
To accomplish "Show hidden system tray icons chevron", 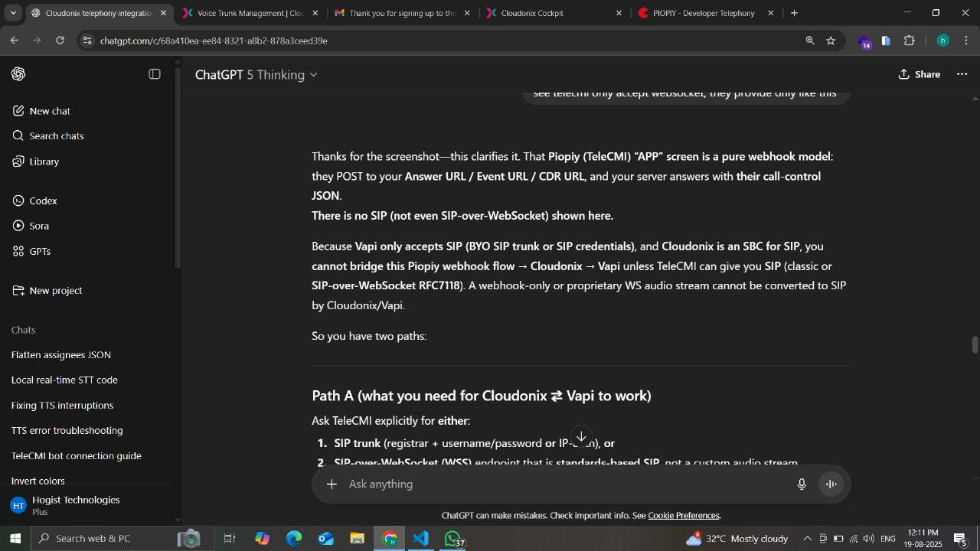I will click(x=807, y=539).
